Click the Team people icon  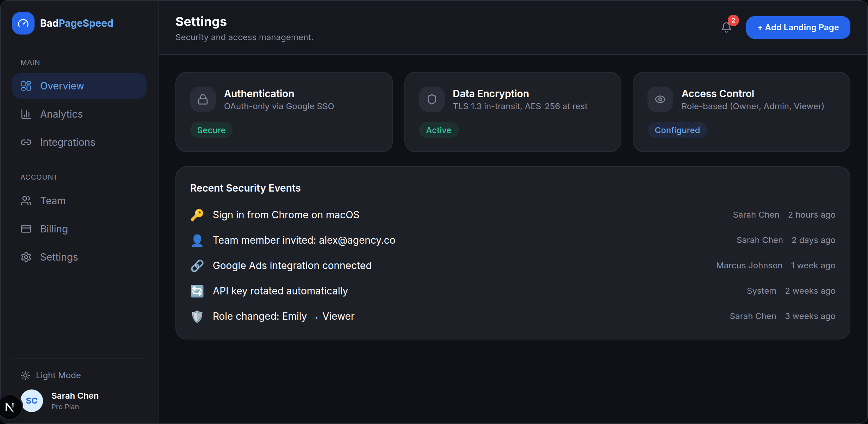click(26, 201)
